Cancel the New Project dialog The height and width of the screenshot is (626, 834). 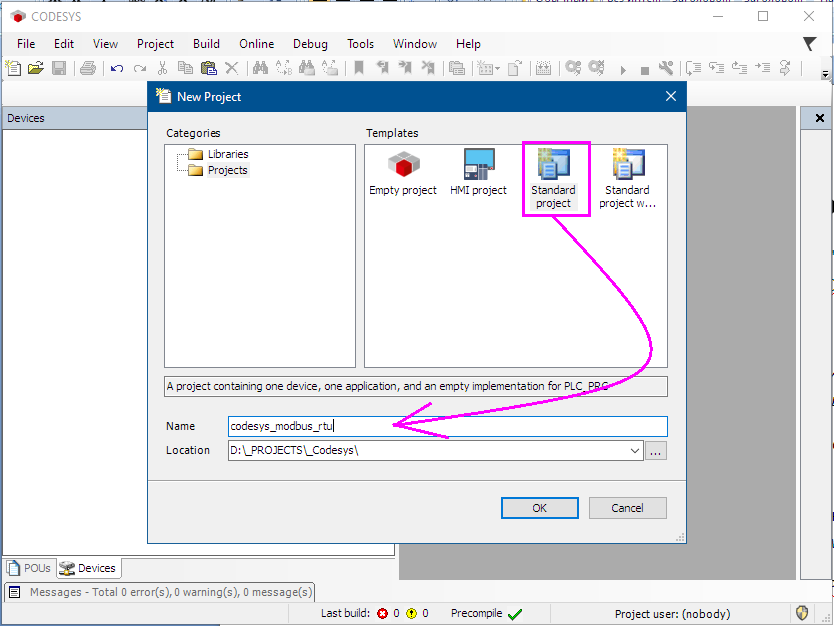click(628, 508)
